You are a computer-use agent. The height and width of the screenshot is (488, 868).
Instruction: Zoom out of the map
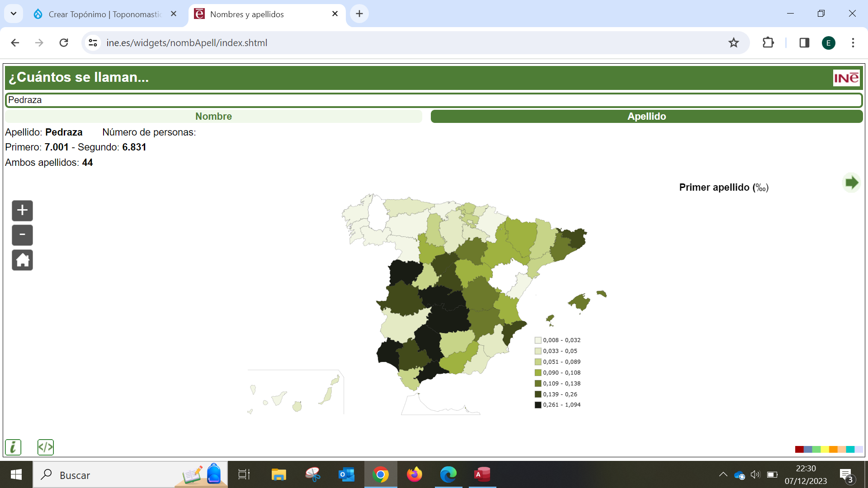click(x=22, y=235)
